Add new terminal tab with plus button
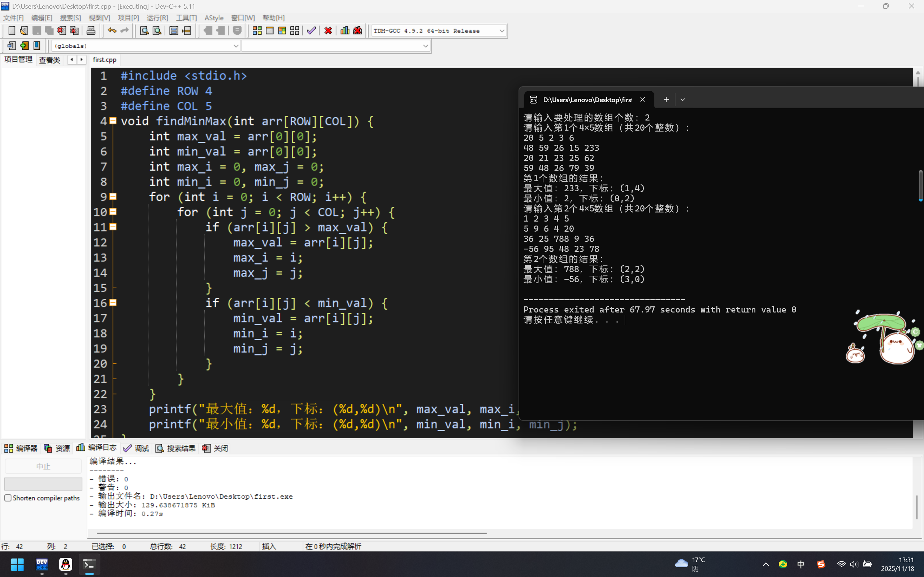The image size is (924, 577). click(x=666, y=100)
